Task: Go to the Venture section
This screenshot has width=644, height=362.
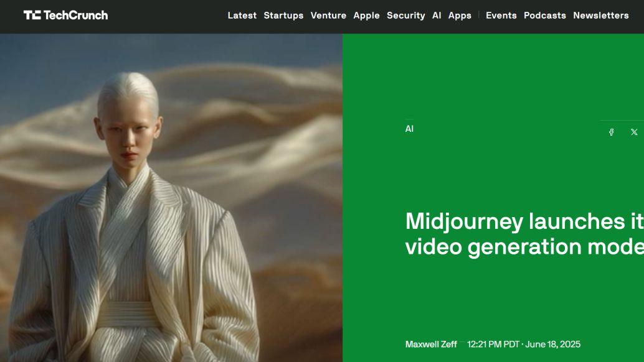Action: (328, 15)
